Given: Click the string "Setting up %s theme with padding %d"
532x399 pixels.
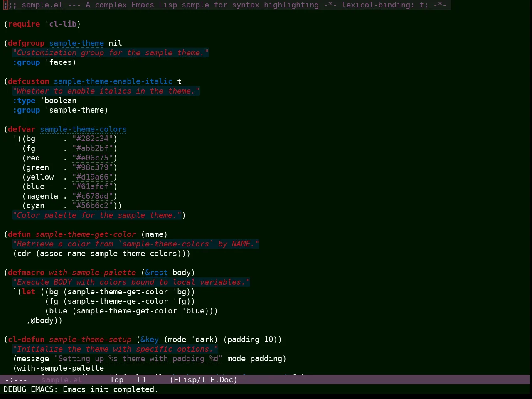Looking at the screenshot, I should (x=138, y=359).
